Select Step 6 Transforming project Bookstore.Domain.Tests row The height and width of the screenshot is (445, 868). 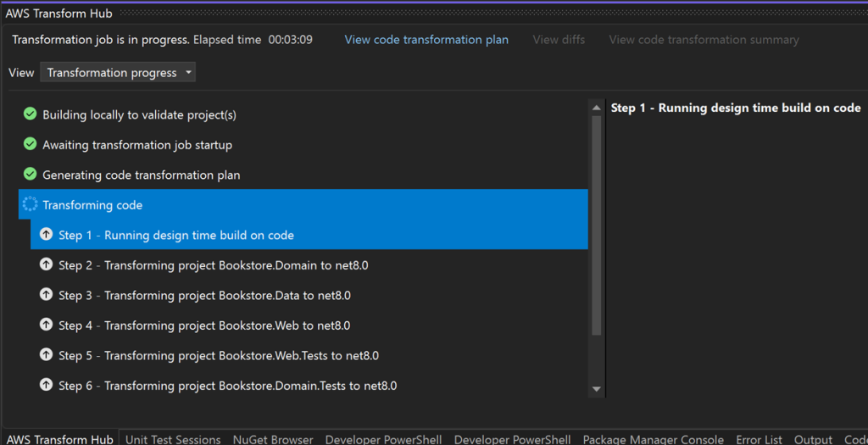[309, 385]
